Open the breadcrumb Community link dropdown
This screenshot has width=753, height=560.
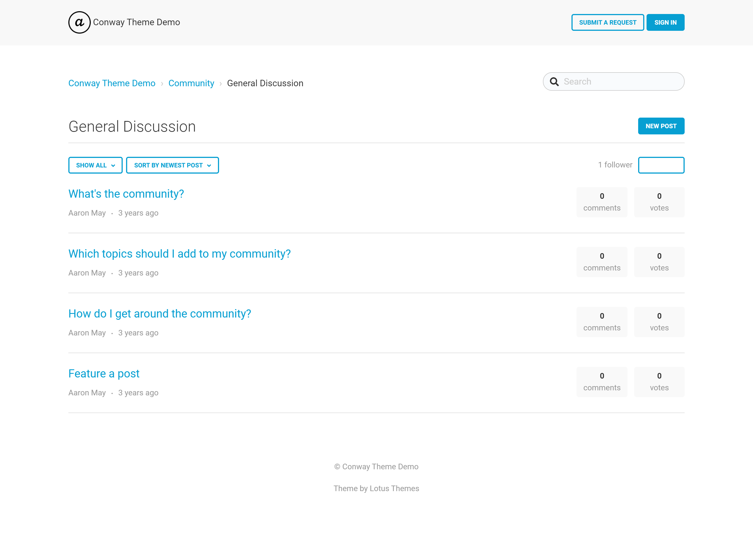coord(191,83)
